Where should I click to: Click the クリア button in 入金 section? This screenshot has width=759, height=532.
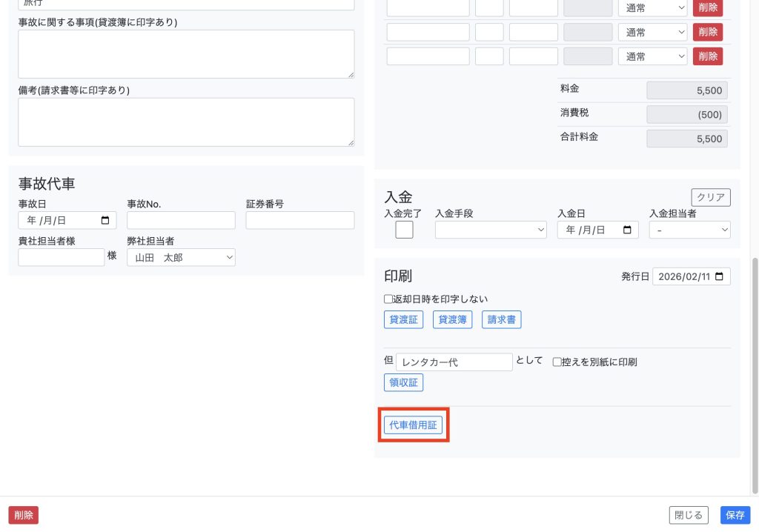pyautogui.click(x=710, y=197)
